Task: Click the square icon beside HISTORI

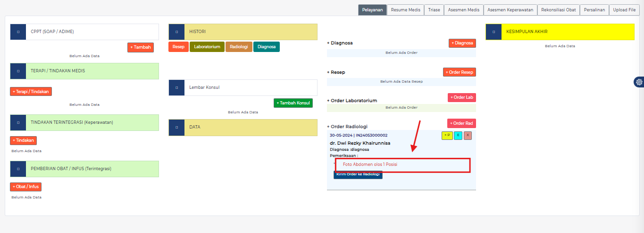Action: (176, 32)
